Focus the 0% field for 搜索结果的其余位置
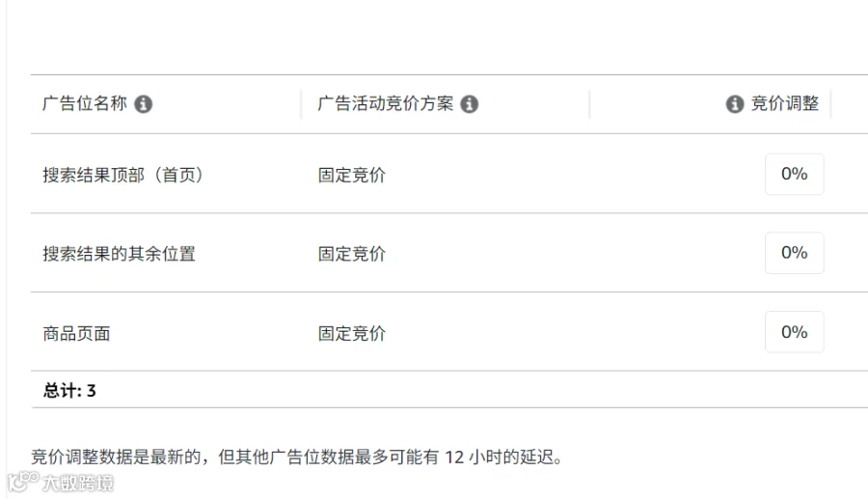Image resolution: width=868 pixels, height=499 pixels. point(795,253)
